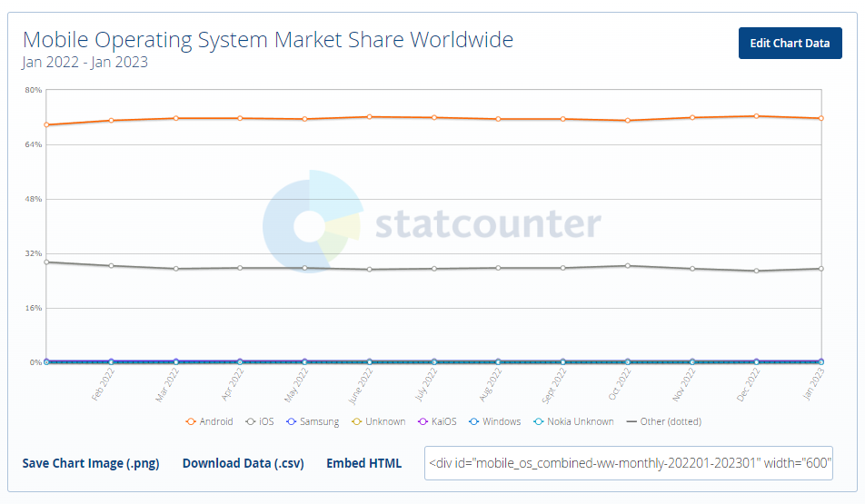Toggle the Other (dotted) legend entry
The image size is (865, 504).
(663, 421)
